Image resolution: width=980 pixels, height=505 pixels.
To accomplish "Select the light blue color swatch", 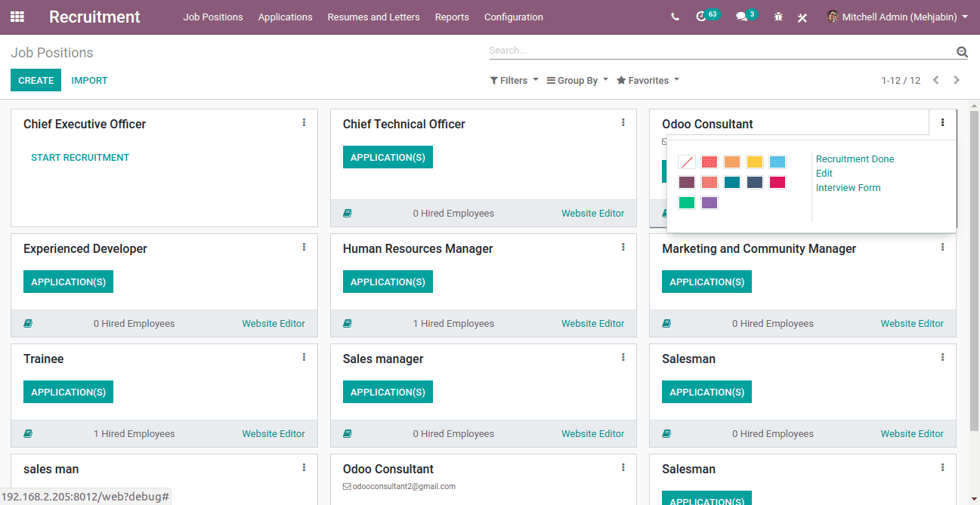I will tap(778, 162).
